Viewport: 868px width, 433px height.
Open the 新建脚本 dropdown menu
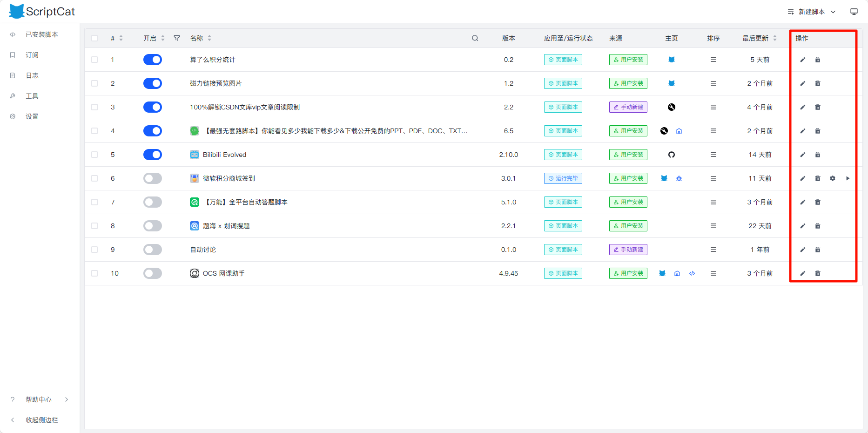811,12
